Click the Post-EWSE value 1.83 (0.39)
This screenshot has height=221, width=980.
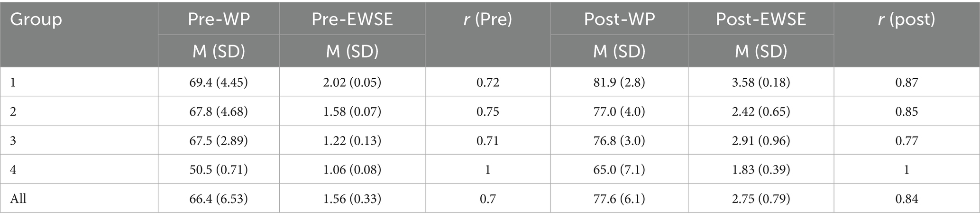pos(760,170)
